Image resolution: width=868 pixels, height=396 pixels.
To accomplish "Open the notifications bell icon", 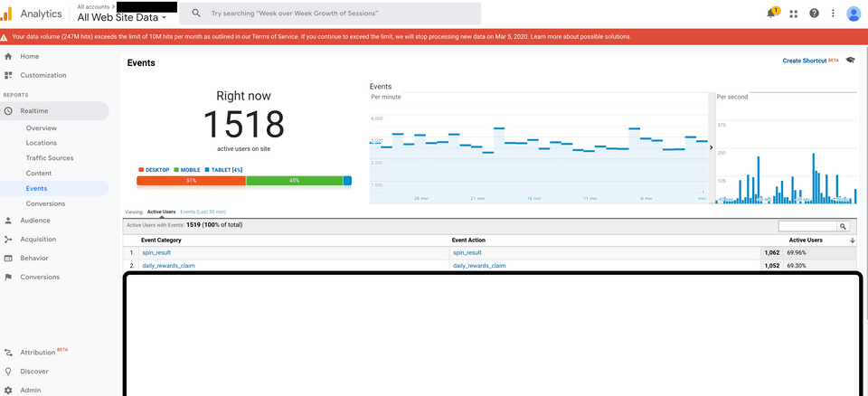I will click(x=771, y=14).
